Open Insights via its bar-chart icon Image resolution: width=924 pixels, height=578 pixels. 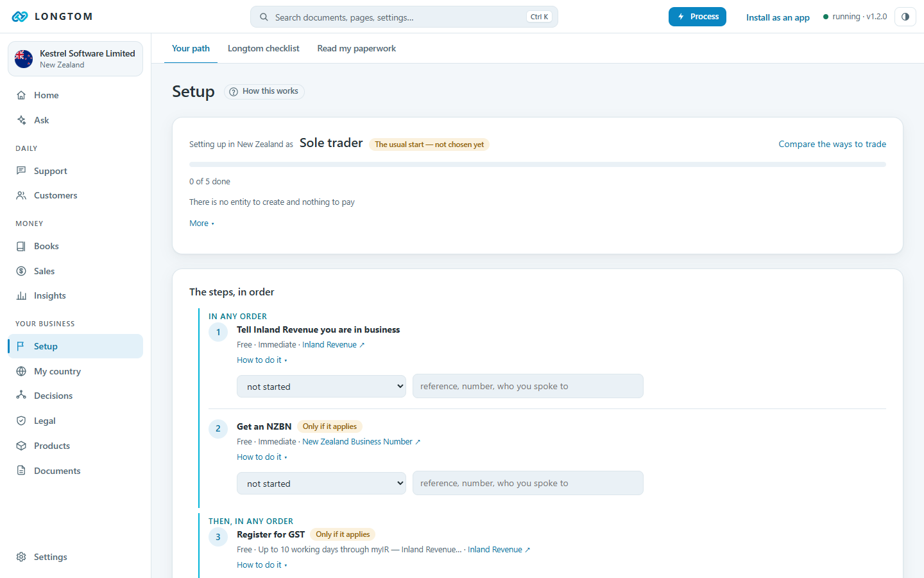21,295
